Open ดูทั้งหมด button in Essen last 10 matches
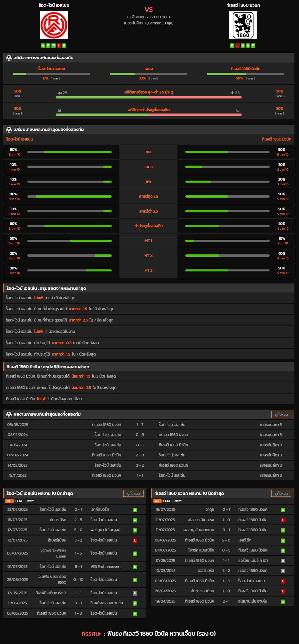 point(133,493)
